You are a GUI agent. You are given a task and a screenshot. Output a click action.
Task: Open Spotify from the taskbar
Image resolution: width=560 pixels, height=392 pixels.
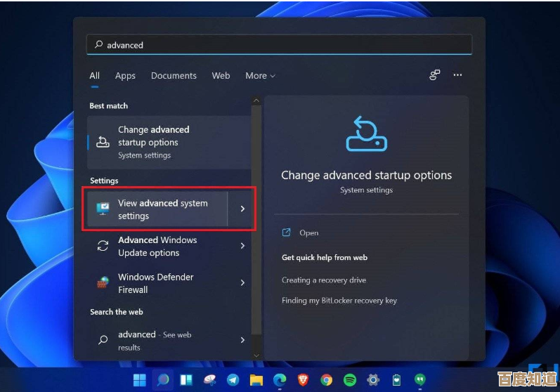350,380
